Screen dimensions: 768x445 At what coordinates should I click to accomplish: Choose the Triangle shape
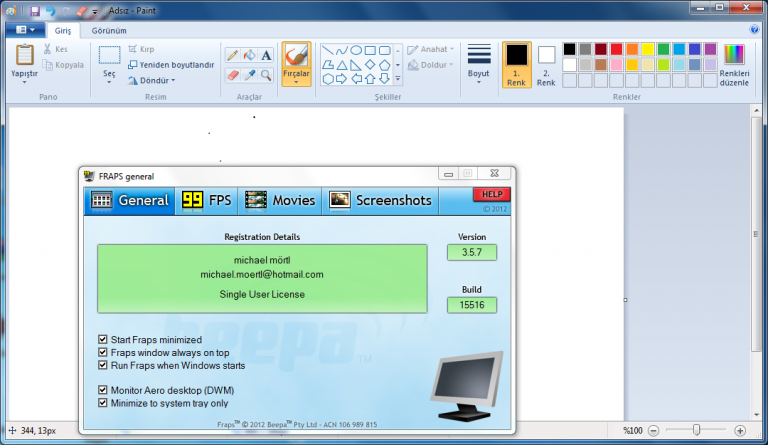click(342, 65)
